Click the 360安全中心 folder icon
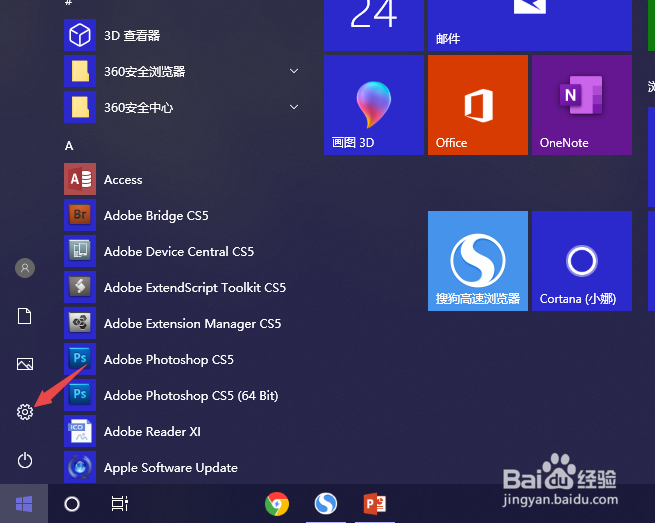Image resolution: width=655 pixels, height=523 pixels. tap(80, 107)
